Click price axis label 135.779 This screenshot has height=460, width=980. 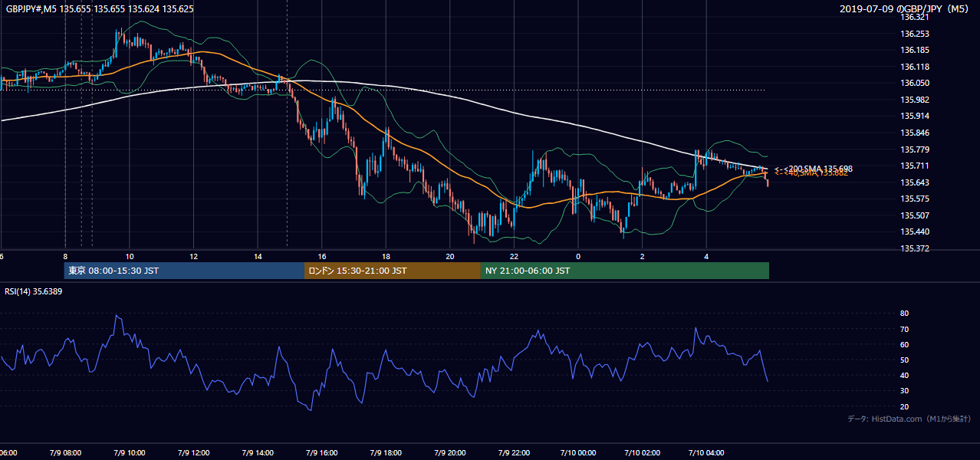click(x=914, y=149)
